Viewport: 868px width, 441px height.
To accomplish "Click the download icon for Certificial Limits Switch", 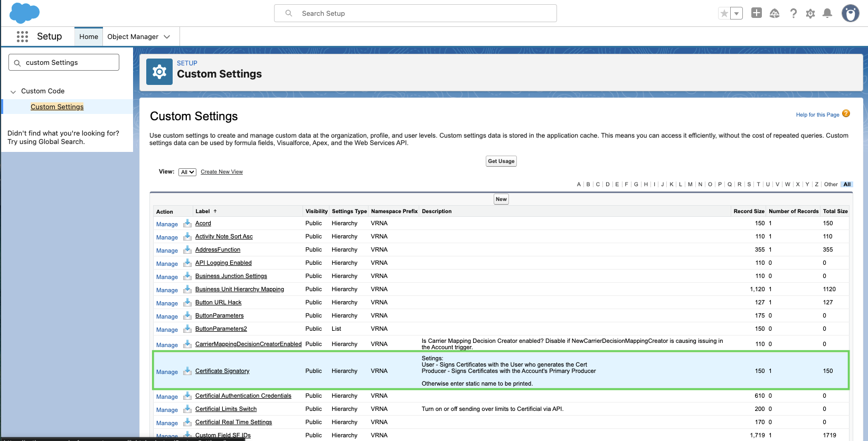I will tap(187, 409).
